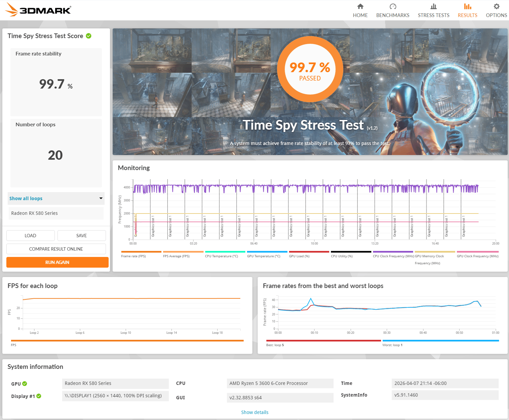This screenshot has width=509, height=420.
Task: Open Options via the gear icon
Action: click(x=496, y=6)
